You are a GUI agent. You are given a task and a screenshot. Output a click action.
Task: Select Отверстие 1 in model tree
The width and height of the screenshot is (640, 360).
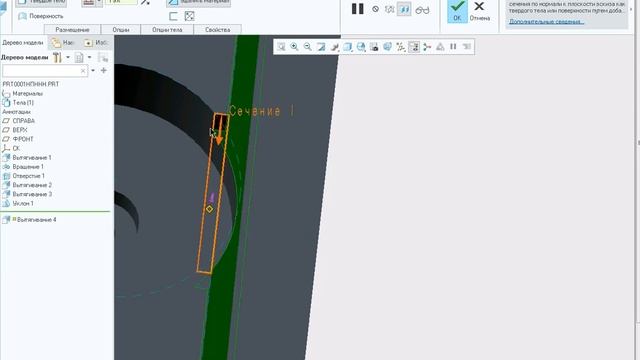(24, 176)
